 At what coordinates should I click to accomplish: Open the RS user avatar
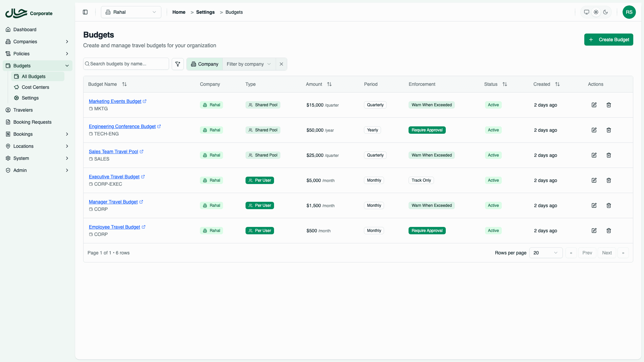[629, 12]
